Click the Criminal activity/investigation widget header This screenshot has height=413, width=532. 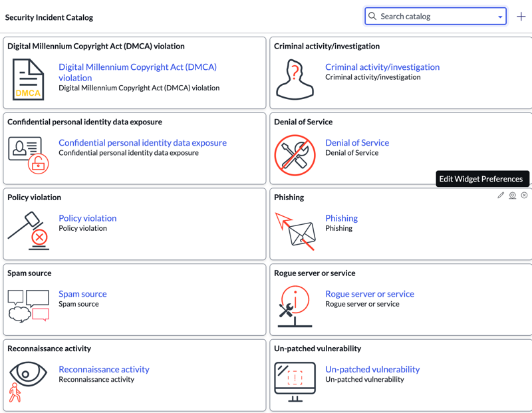(x=327, y=46)
